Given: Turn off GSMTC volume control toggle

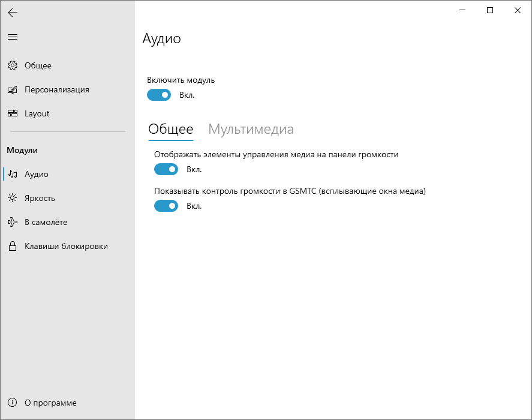Looking at the screenshot, I should (x=166, y=206).
